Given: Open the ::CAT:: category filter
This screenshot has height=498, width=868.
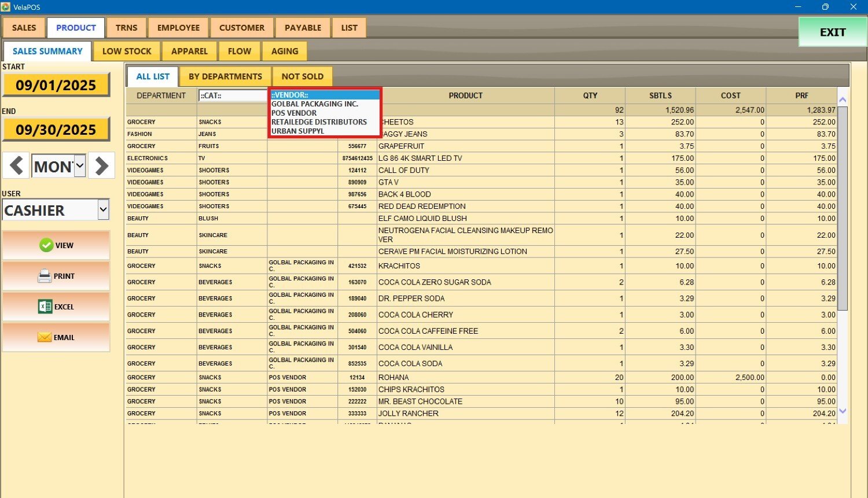Looking at the screenshot, I should point(232,95).
